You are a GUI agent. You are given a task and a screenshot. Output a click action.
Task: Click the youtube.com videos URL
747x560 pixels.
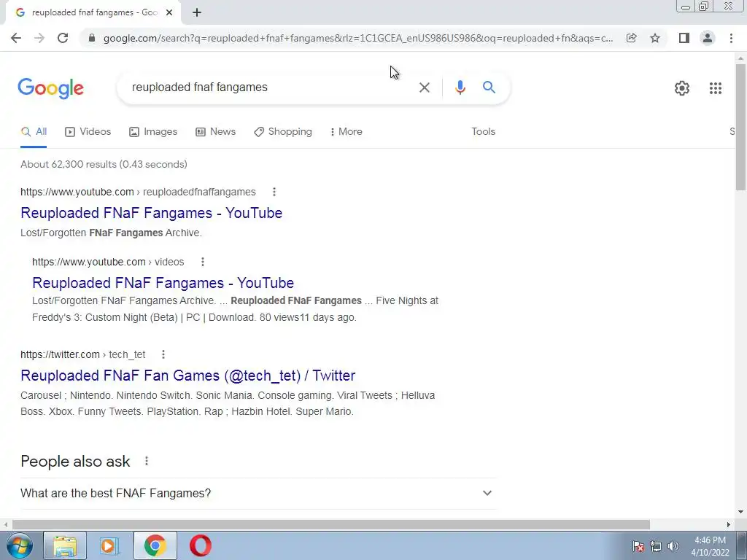coord(108,262)
